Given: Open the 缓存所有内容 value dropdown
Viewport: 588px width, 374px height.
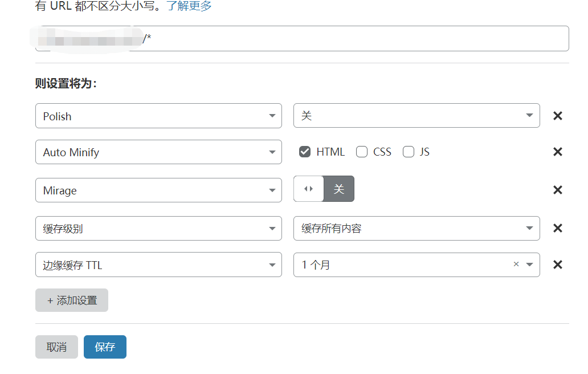Looking at the screenshot, I should click(x=416, y=228).
